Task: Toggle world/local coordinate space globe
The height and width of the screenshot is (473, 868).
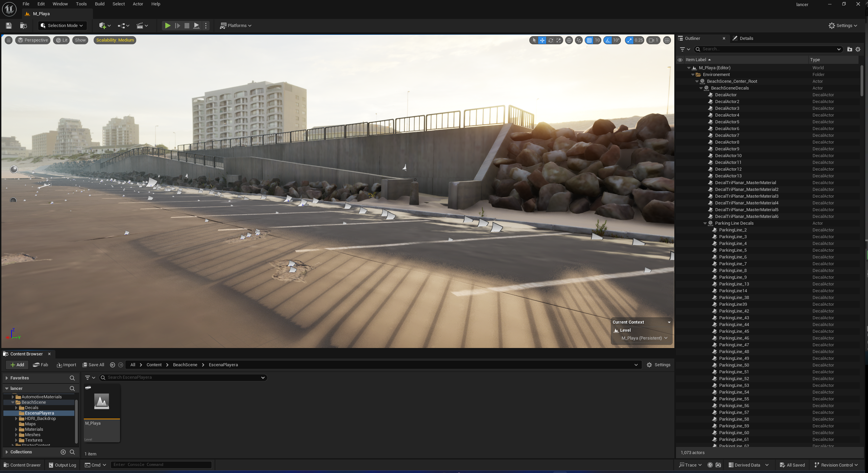Action: point(569,40)
